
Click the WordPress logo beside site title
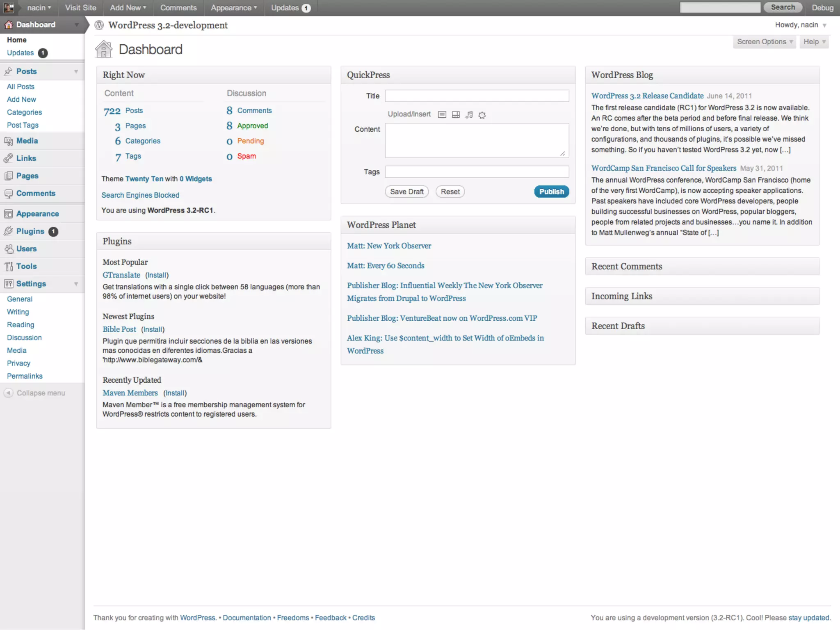pyautogui.click(x=99, y=25)
